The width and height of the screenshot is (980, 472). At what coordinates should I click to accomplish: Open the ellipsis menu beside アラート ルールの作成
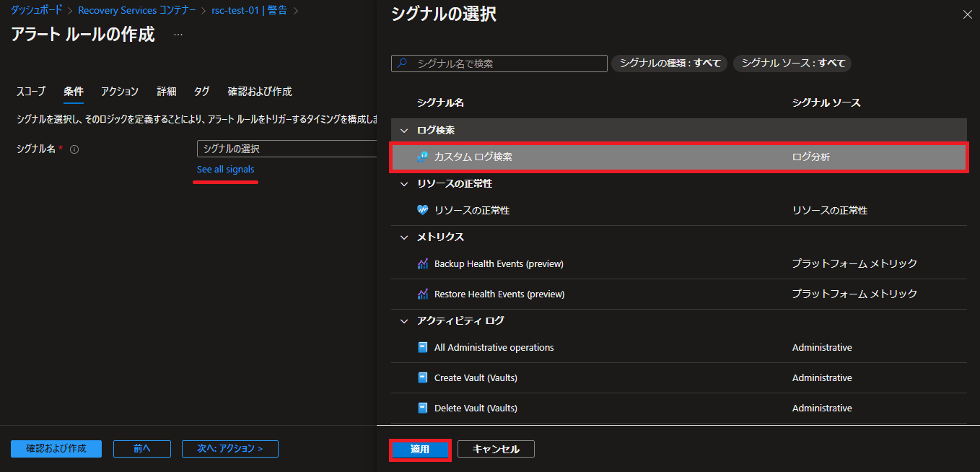(x=178, y=35)
